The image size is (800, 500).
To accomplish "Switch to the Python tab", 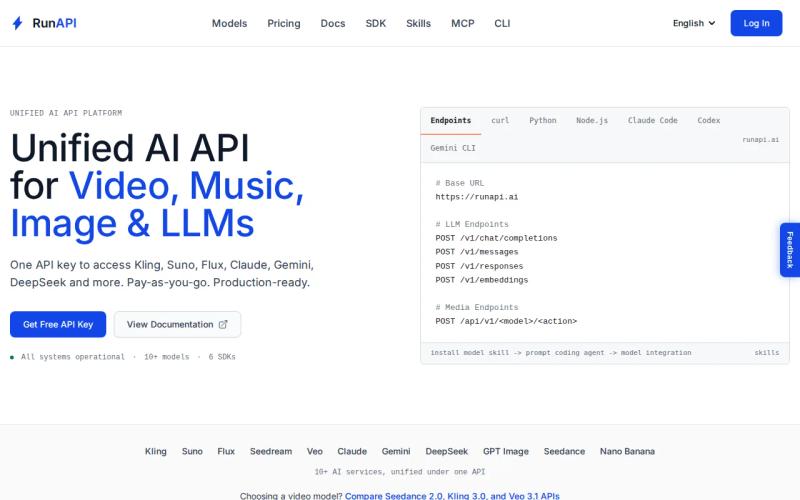I will 543,120.
